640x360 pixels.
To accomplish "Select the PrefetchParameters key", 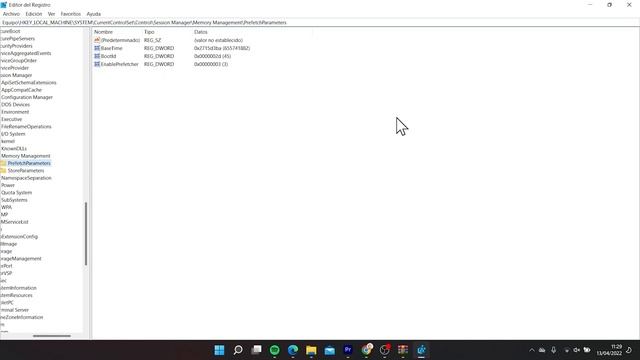I will point(29,163).
